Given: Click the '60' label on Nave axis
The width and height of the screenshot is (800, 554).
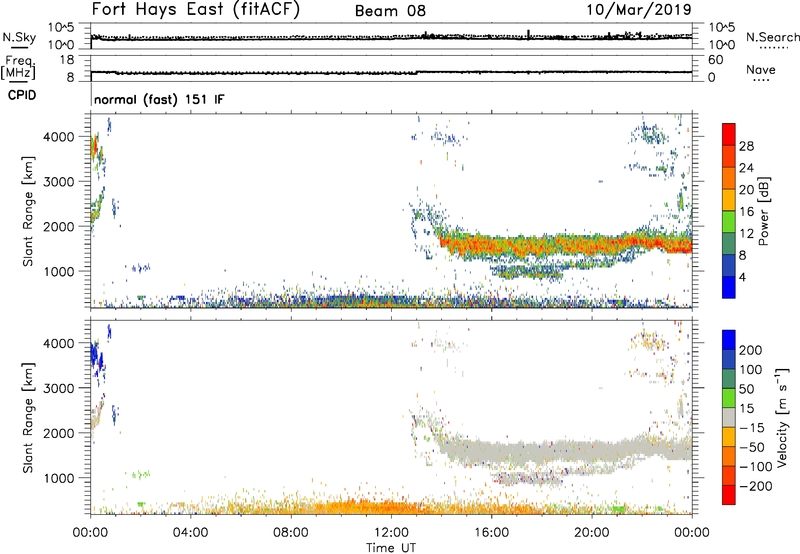Looking at the screenshot, I should 716,60.
